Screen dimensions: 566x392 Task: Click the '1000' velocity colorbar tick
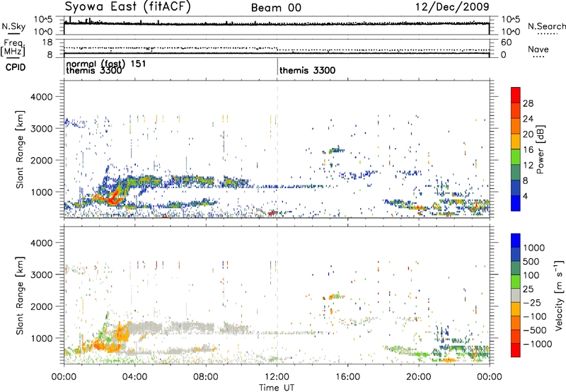coord(534,248)
